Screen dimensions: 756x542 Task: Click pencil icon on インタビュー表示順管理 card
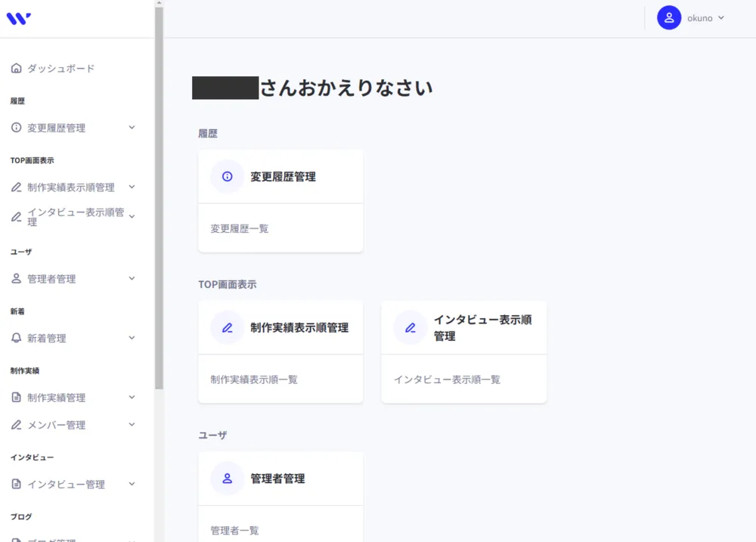pyautogui.click(x=411, y=328)
